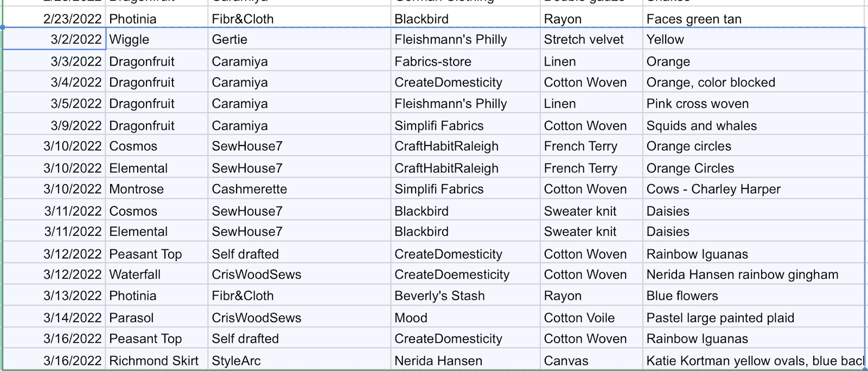Click the Stretch velvet fabric cell
Image resolution: width=868 pixels, height=371 pixels.
[x=591, y=39]
